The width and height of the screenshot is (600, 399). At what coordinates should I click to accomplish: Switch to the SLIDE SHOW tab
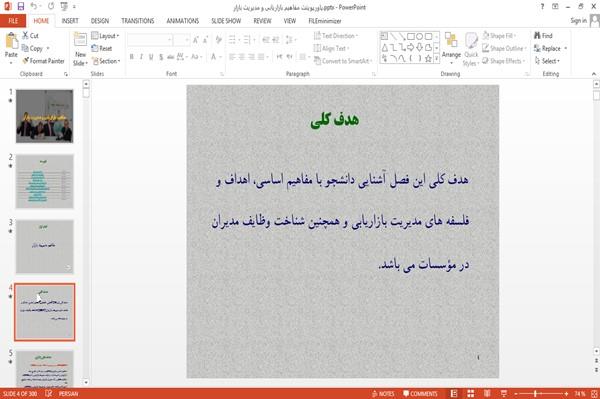(x=226, y=21)
